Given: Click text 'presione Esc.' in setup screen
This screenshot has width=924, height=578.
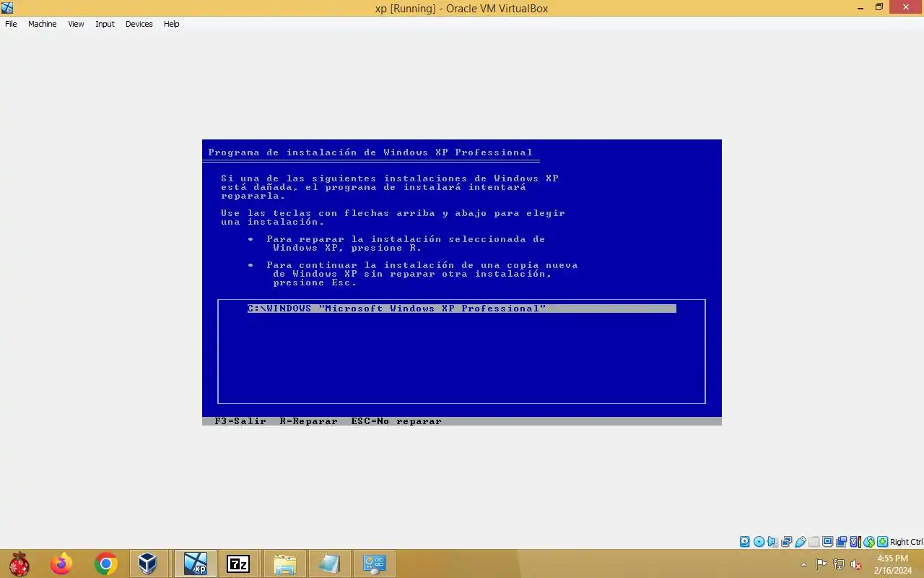Looking at the screenshot, I should [x=315, y=282].
